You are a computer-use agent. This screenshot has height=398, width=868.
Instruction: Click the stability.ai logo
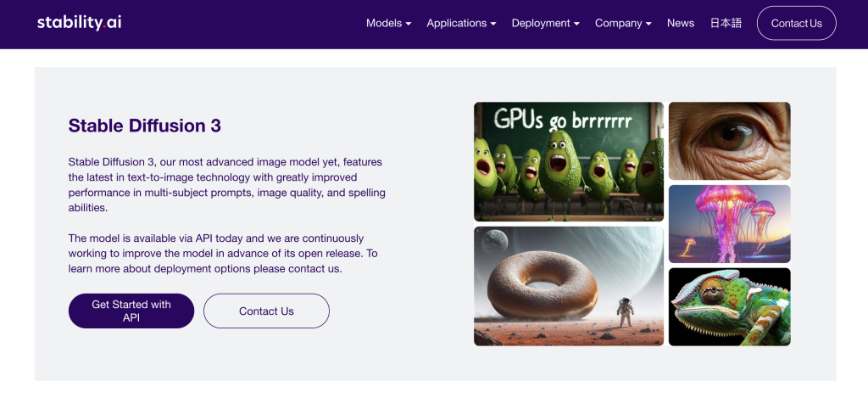coord(79,23)
